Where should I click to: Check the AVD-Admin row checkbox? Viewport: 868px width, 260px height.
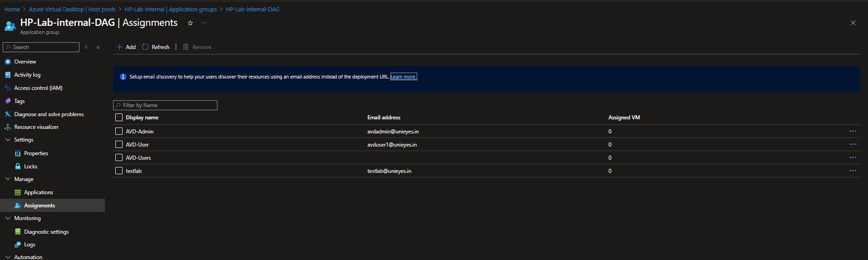(119, 131)
